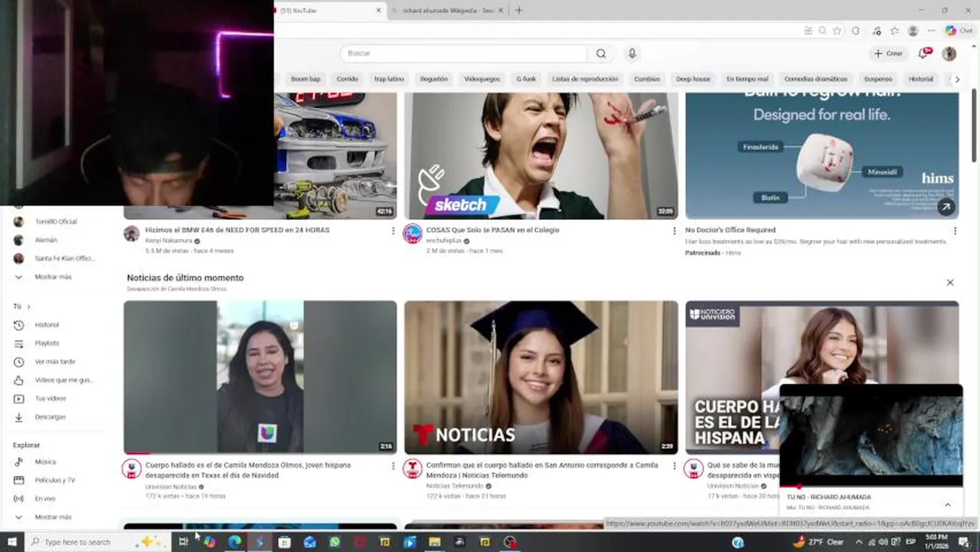Open the Copilot Chat button
The width and height of the screenshot is (980, 552).
click(x=959, y=31)
